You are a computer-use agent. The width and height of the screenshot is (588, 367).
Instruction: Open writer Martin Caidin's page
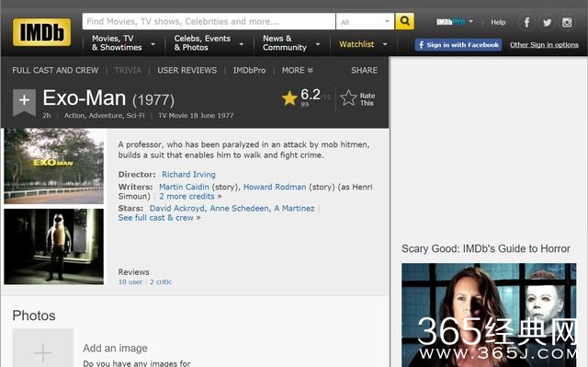click(x=184, y=187)
